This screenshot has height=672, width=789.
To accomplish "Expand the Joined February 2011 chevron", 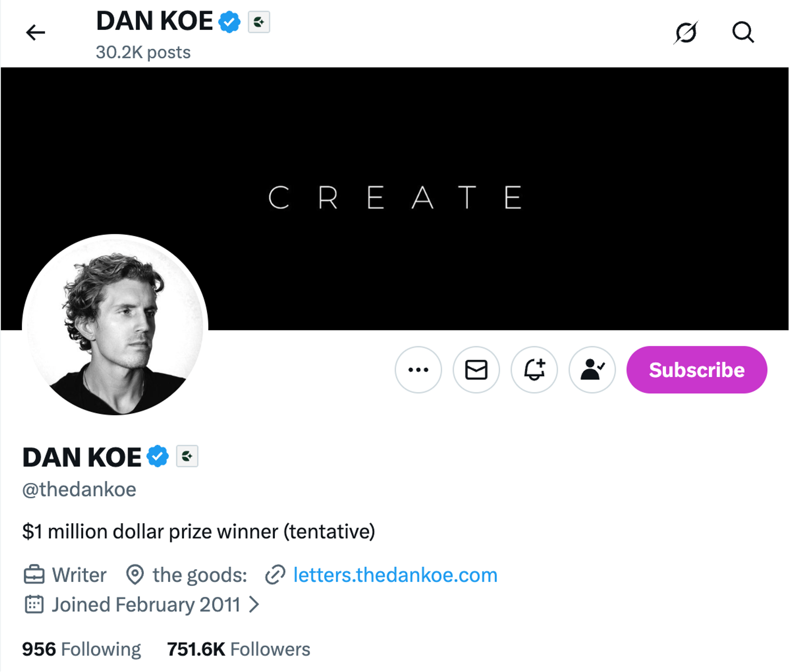I will point(254,605).
